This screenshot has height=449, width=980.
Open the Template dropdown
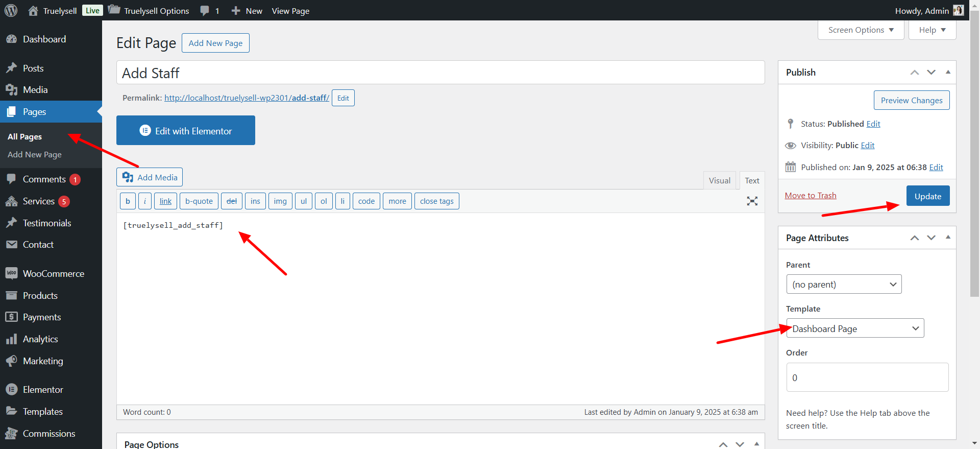coord(855,328)
